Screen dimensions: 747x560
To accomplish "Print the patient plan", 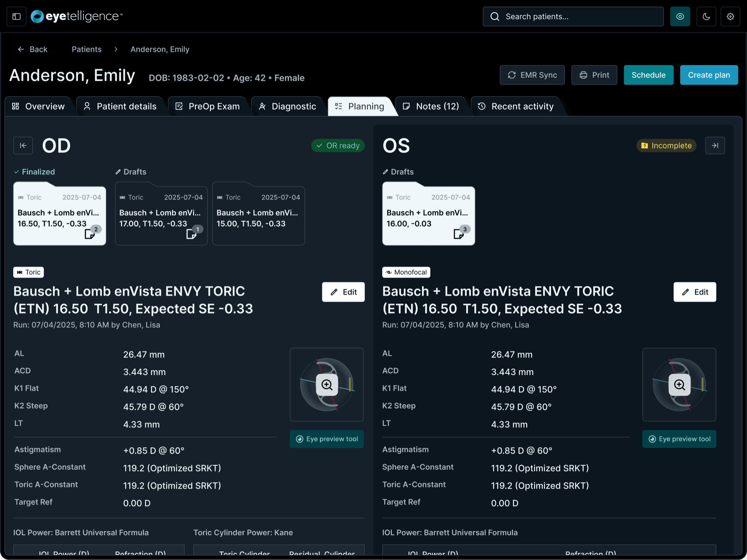I will (594, 75).
